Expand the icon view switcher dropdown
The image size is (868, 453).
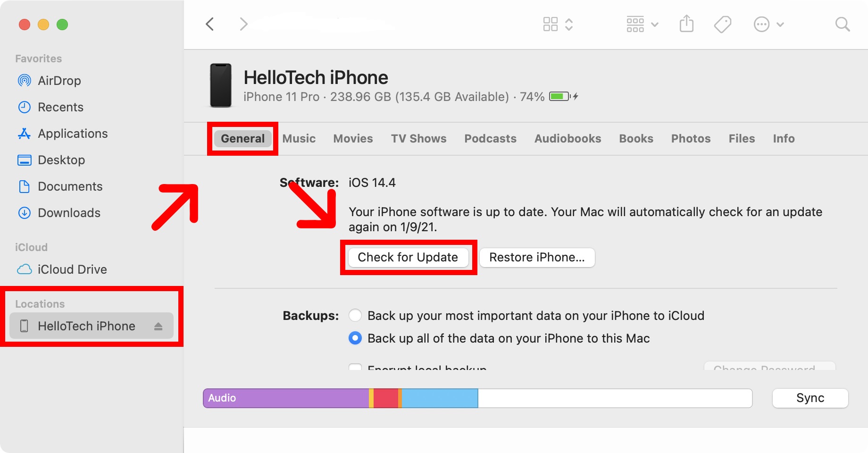(x=558, y=24)
